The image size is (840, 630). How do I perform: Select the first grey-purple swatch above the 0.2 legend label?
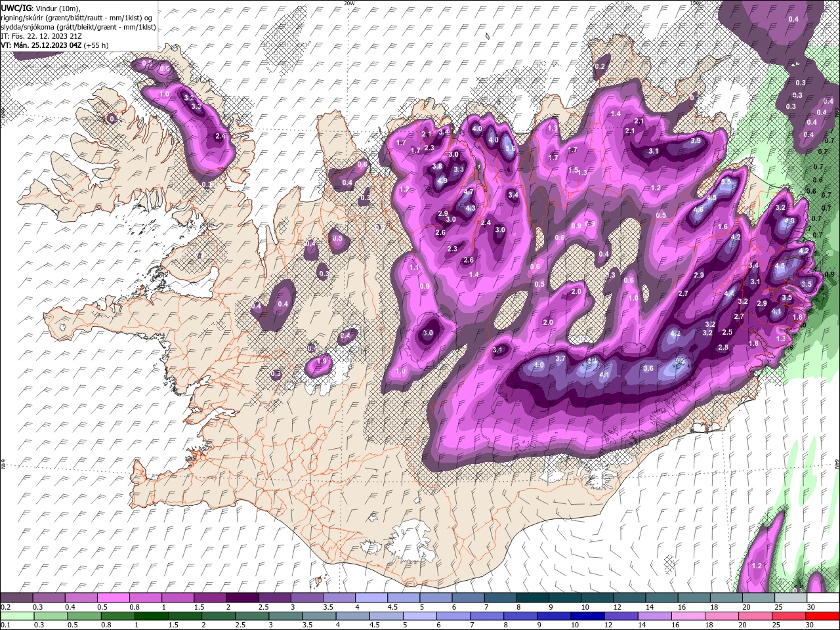[16, 598]
